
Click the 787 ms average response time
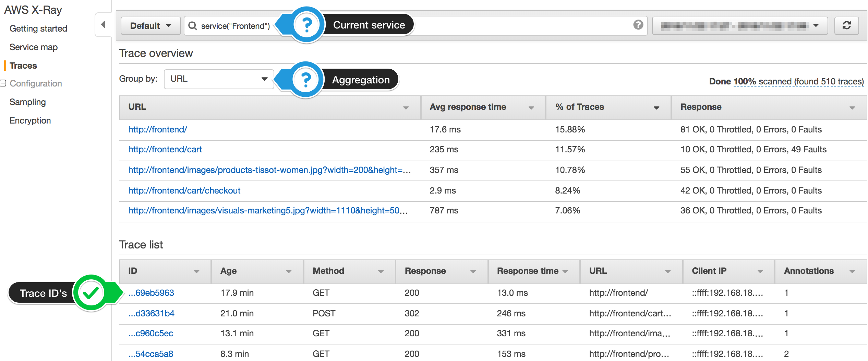pyautogui.click(x=444, y=210)
